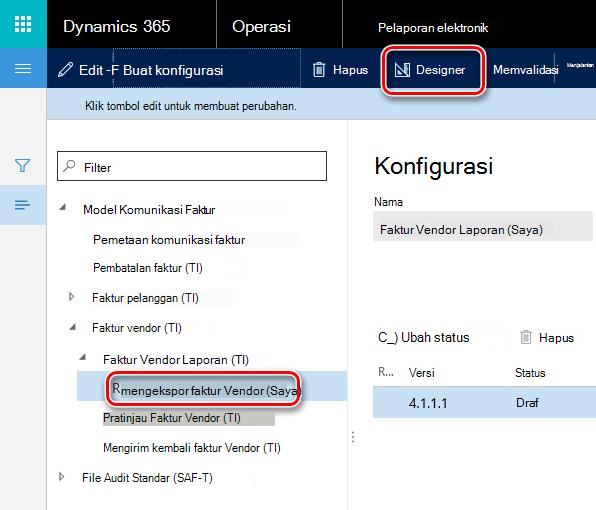Open the Buat konfigurasi command
The width and height of the screenshot is (596, 510).
pos(173,70)
